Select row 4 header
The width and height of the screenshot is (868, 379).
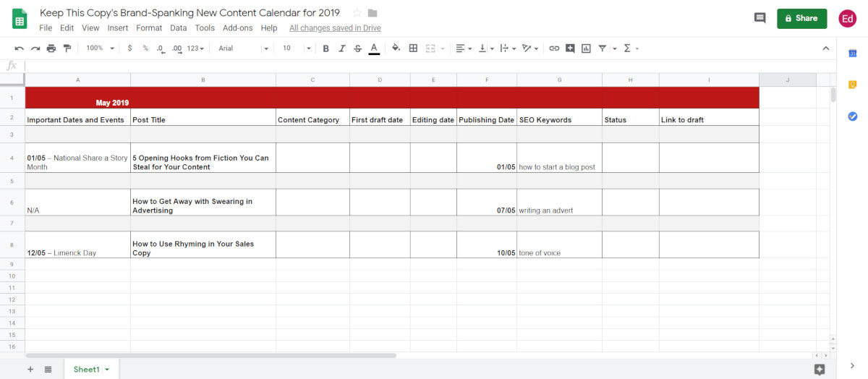point(12,158)
